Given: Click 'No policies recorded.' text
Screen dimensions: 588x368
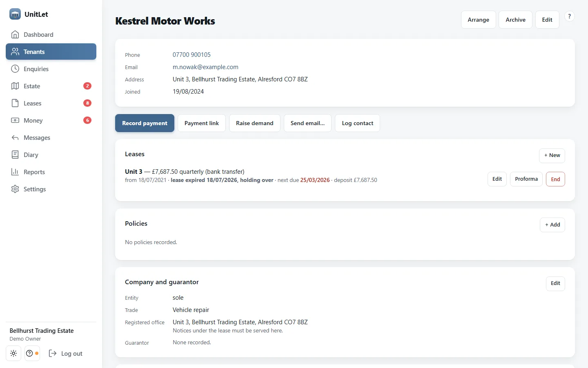Looking at the screenshot, I should 151,242.
